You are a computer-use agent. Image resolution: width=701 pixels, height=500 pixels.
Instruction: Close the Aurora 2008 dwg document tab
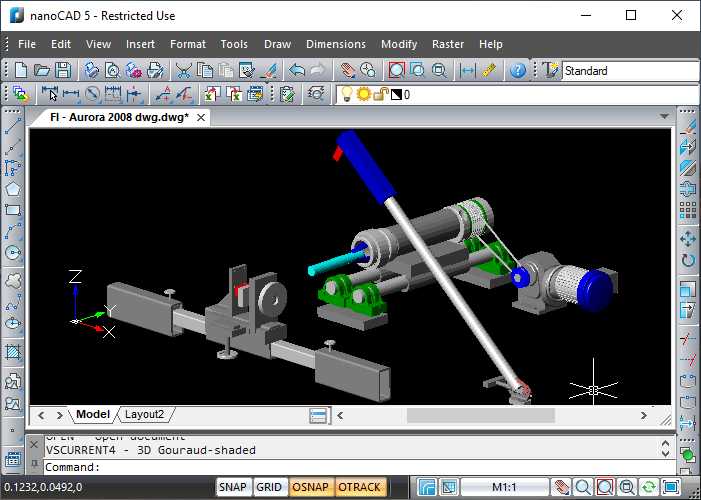pyautogui.click(x=201, y=117)
